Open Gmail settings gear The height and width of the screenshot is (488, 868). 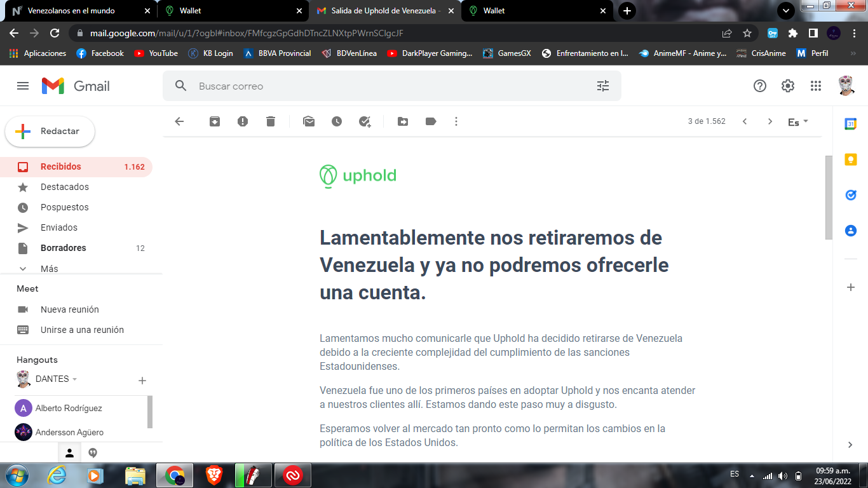[788, 86]
